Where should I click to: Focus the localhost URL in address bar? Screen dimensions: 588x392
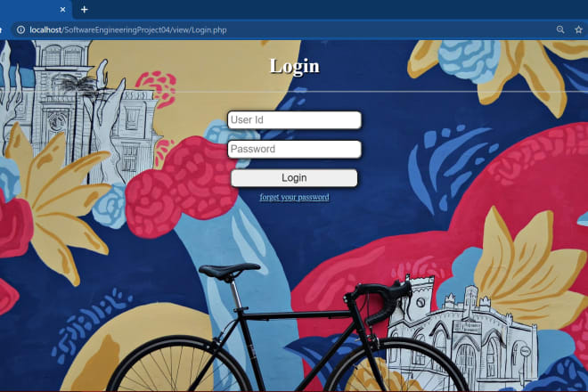click(x=128, y=30)
